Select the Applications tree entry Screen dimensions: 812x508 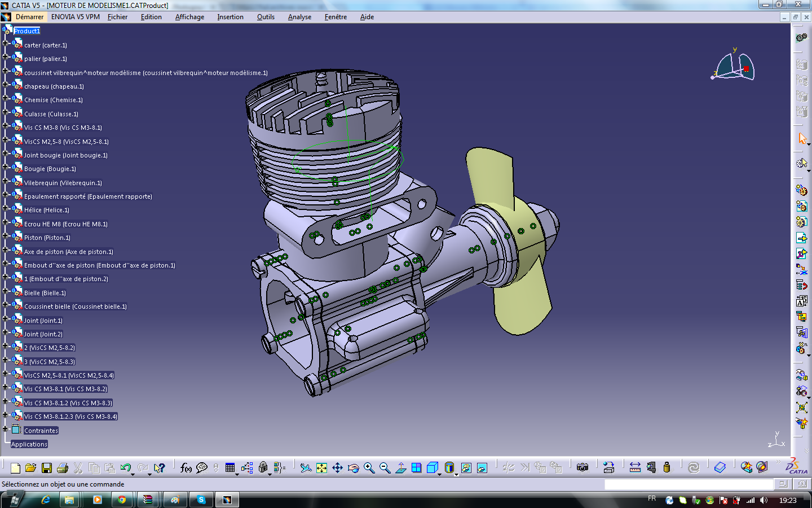click(x=29, y=444)
